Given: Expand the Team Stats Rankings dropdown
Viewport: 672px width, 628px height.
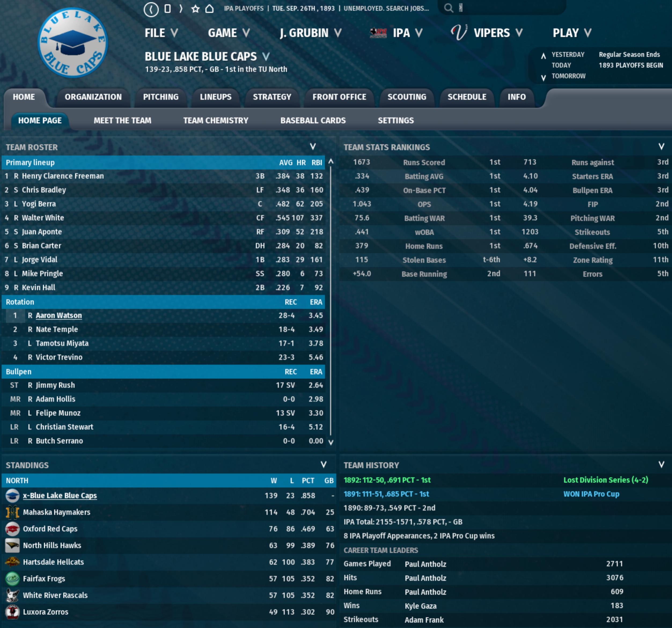Looking at the screenshot, I should [x=661, y=147].
